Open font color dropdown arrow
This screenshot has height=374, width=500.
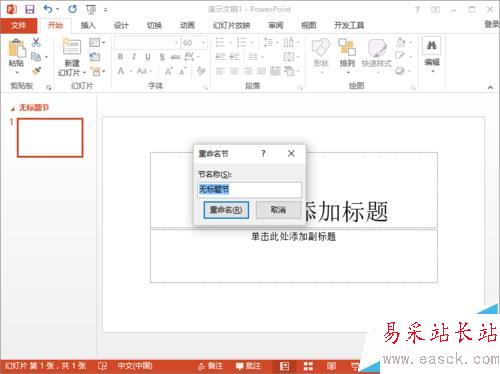coord(131,71)
